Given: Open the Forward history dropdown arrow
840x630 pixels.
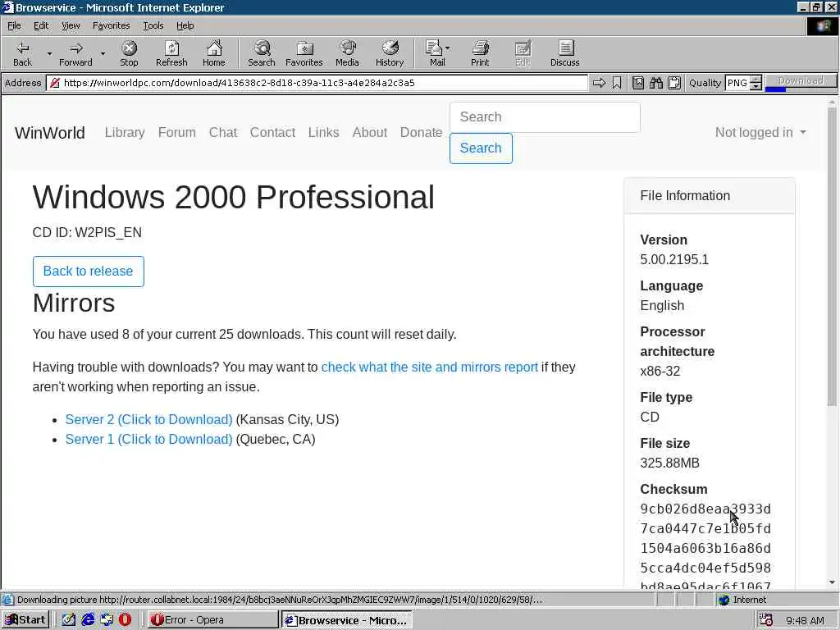Looking at the screenshot, I should click(103, 53).
